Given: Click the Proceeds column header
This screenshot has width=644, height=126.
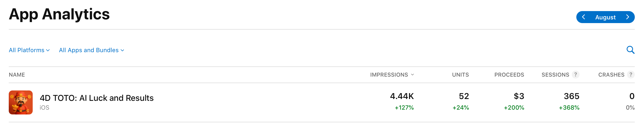Looking at the screenshot, I should 509,75.
